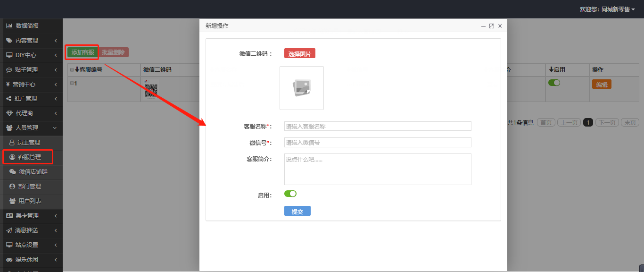Screen dimensions: 644x272
Task: Click the 批量删除 button
Action: (x=114, y=52)
